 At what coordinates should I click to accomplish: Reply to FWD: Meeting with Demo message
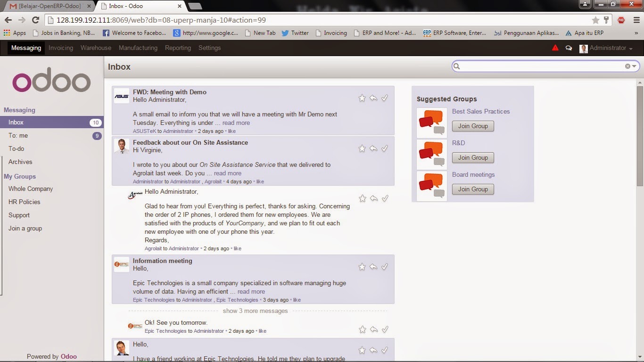coord(373,98)
